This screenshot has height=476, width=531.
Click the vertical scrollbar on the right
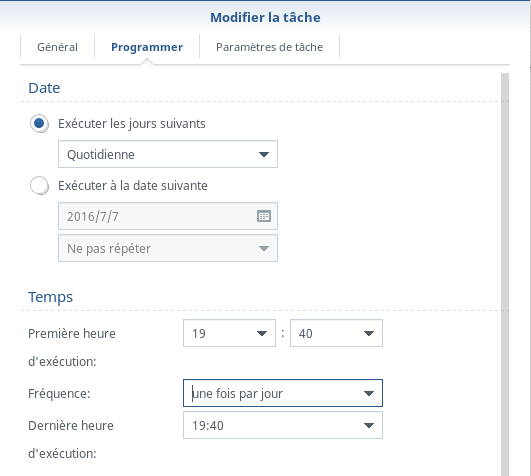pos(505,274)
